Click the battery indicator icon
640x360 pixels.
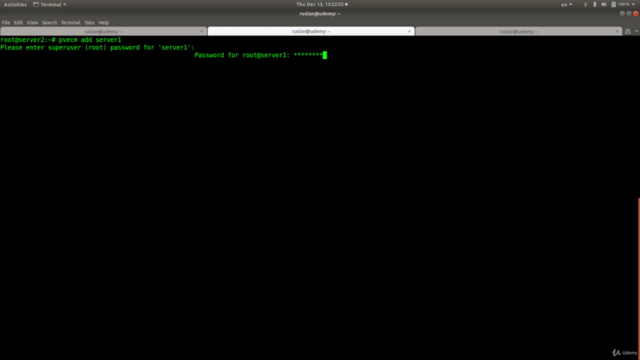click(x=613, y=4)
